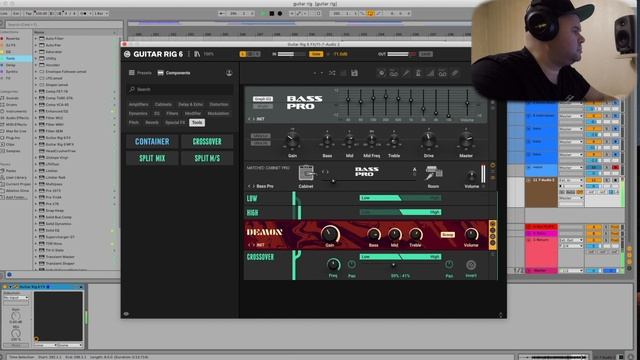This screenshot has height=360, width=640.
Task: Click the cabinet microphone position slider handle
Action: pyautogui.click(x=333, y=181)
